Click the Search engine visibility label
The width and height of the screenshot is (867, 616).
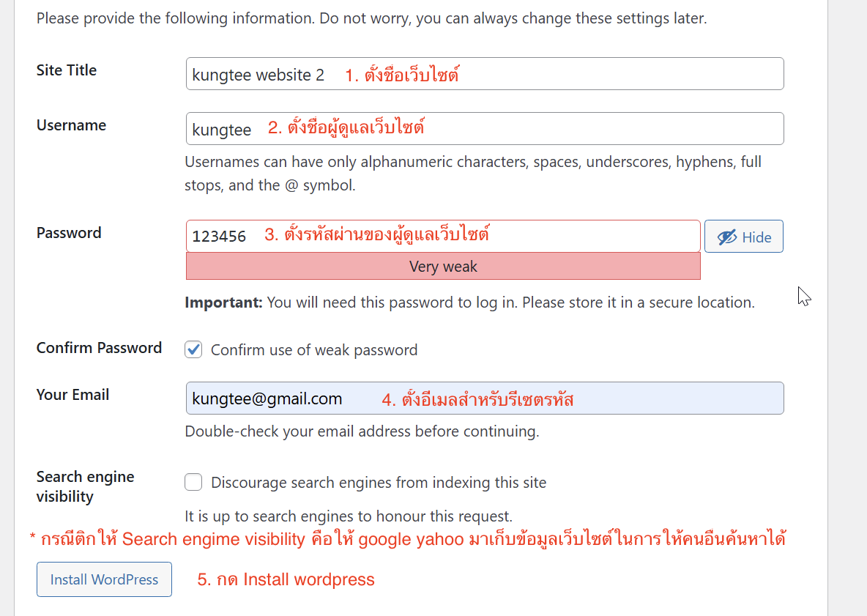click(85, 486)
